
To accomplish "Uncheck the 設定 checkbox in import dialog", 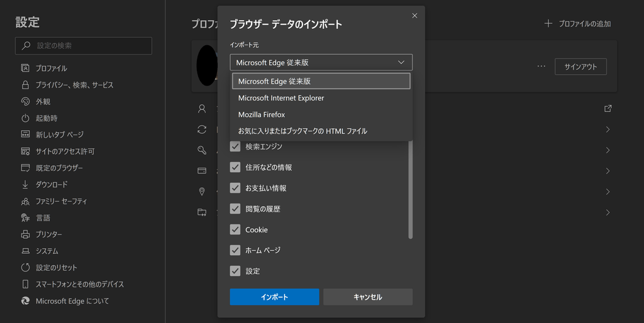I will point(235,271).
